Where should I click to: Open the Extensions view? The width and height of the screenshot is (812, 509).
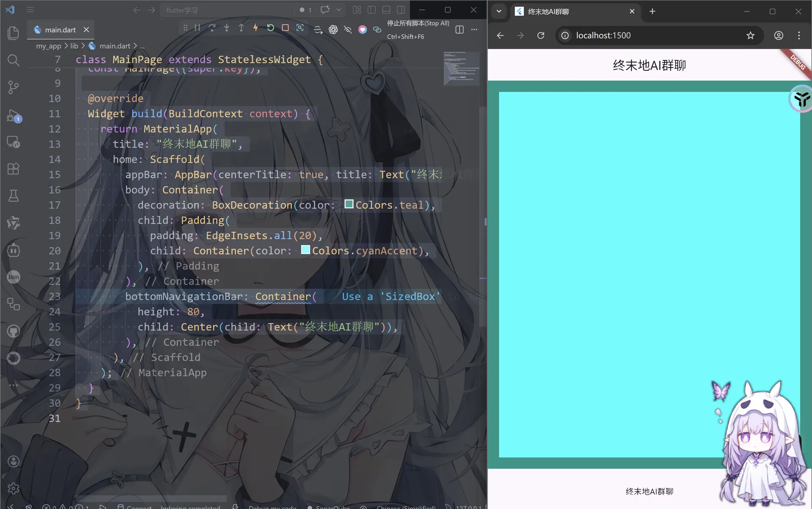click(14, 169)
